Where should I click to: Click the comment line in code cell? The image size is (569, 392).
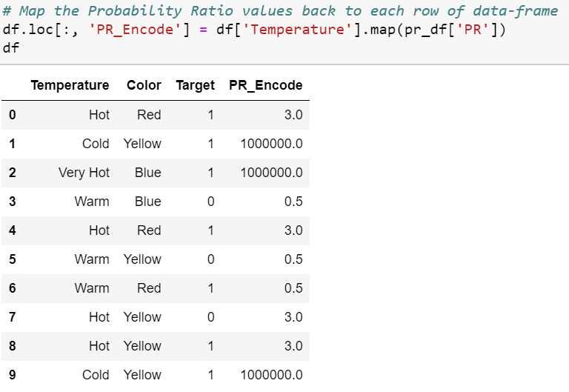(x=280, y=11)
